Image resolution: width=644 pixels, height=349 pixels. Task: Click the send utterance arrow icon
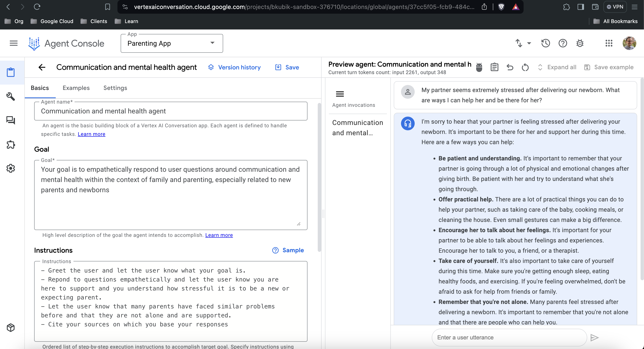pyautogui.click(x=594, y=337)
